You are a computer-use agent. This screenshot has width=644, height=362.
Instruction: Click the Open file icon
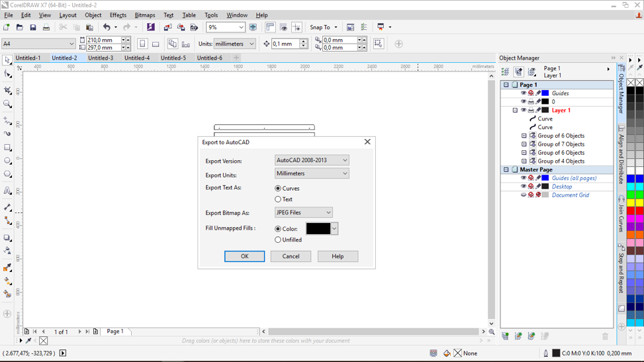tap(20, 27)
